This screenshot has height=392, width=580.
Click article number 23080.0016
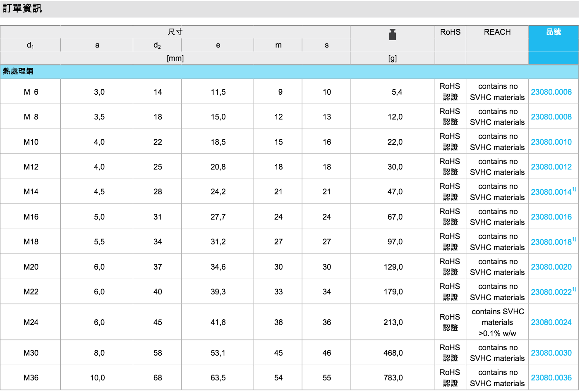[551, 217]
